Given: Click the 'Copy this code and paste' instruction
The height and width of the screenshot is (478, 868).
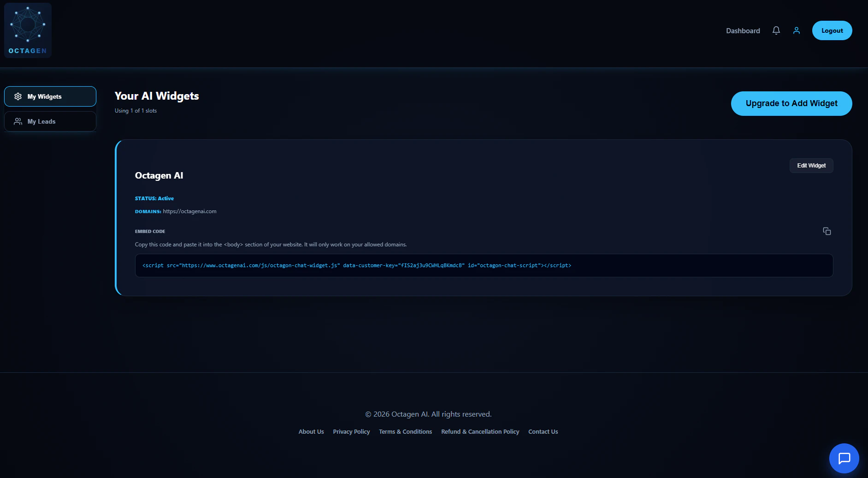Looking at the screenshot, I should pyautogui.click(x=271, y=245).
